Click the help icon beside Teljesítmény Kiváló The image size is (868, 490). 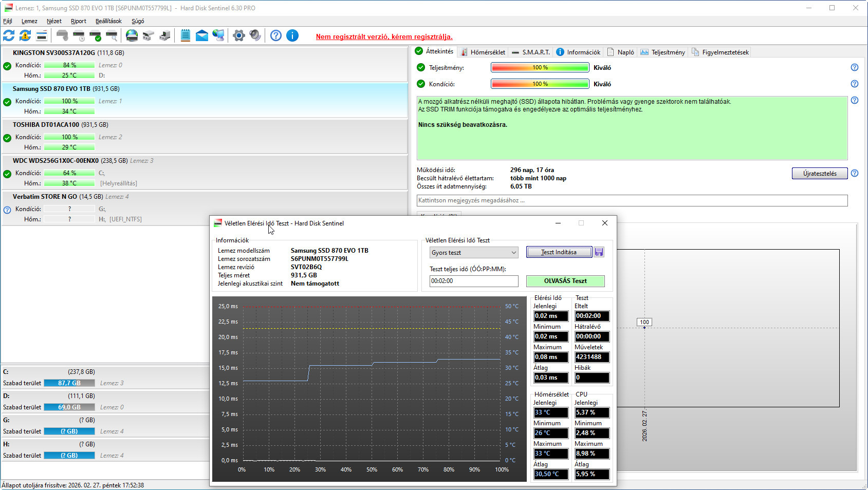(855, 67)
